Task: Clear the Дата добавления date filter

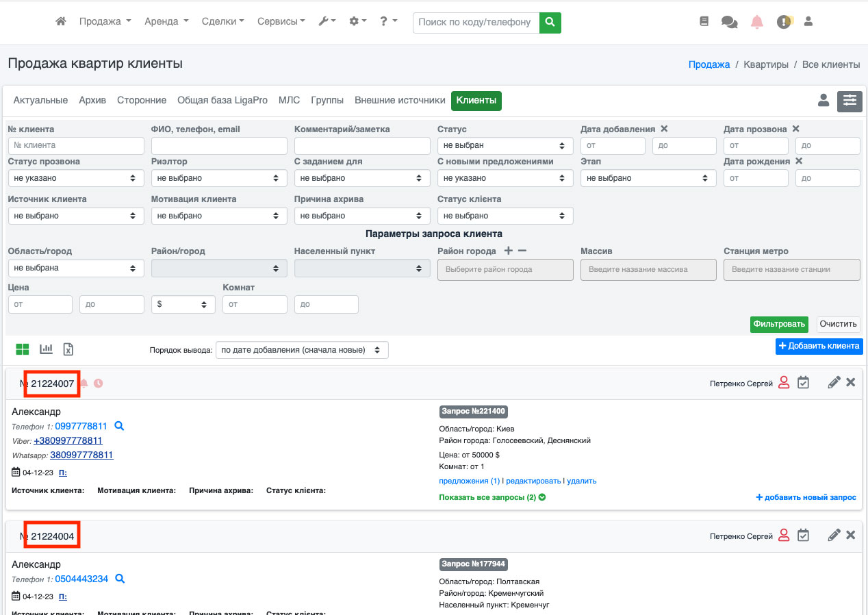Action: click(664, 129)
